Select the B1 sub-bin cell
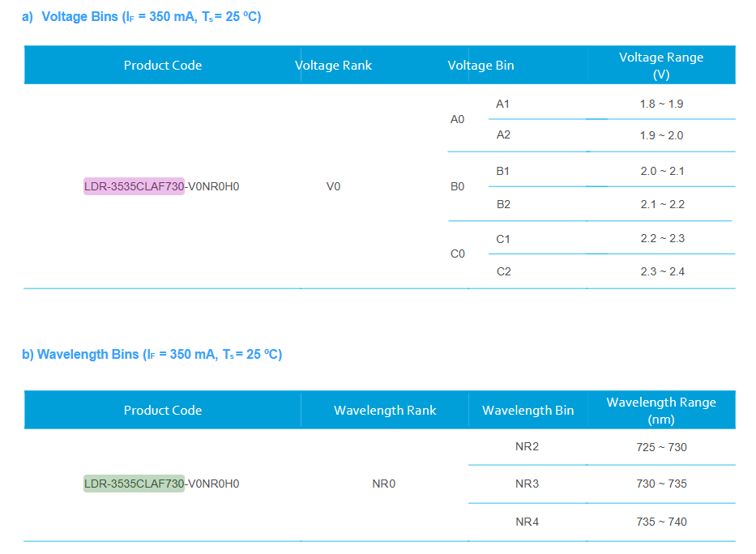Image resolution: width=756 pixels, height=554 pixels. pyautogui.click(x=502, y=171)
